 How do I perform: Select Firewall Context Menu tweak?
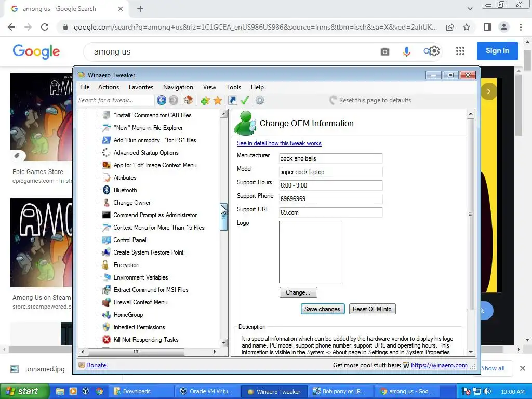tap(140, 302)
